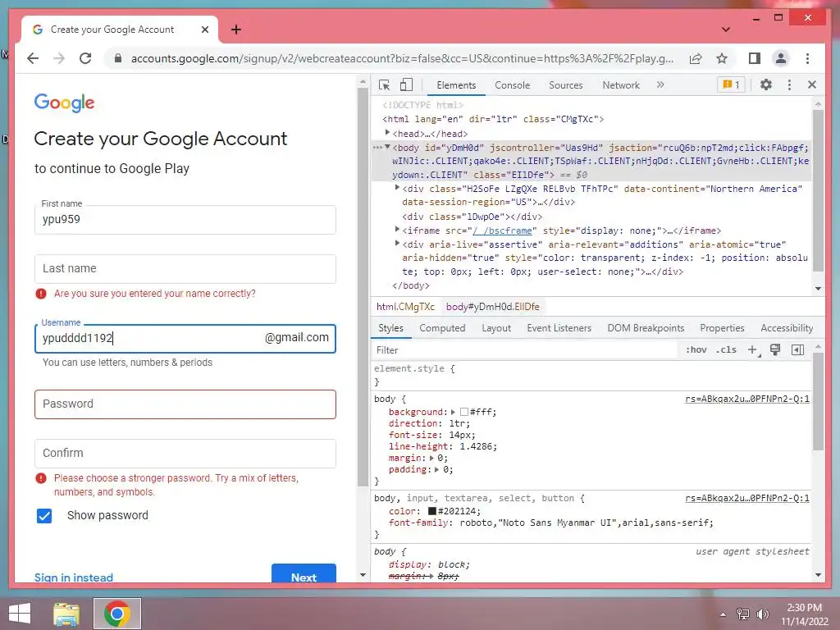
Task: Expand the div class H2SoFe node
Action: (397, 188)
